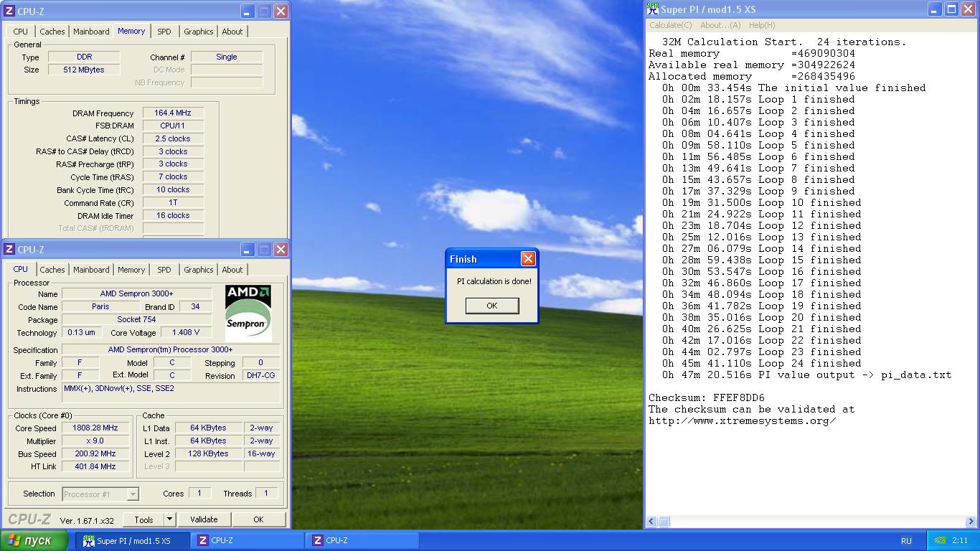
Task: Click RU language indicator in taskbar
Action: [x=906, y=541]
